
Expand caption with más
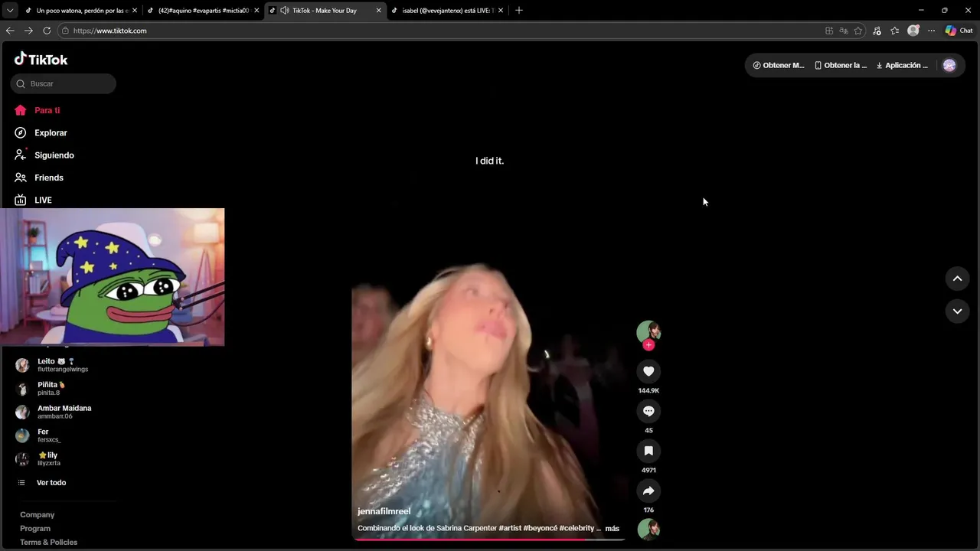pos(612,528)
